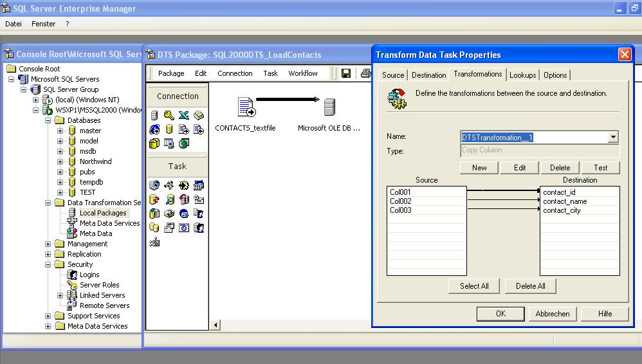Add a Data Driven Query task
The height and width of the screenshot is (364, 642).
tap(169, 199)
